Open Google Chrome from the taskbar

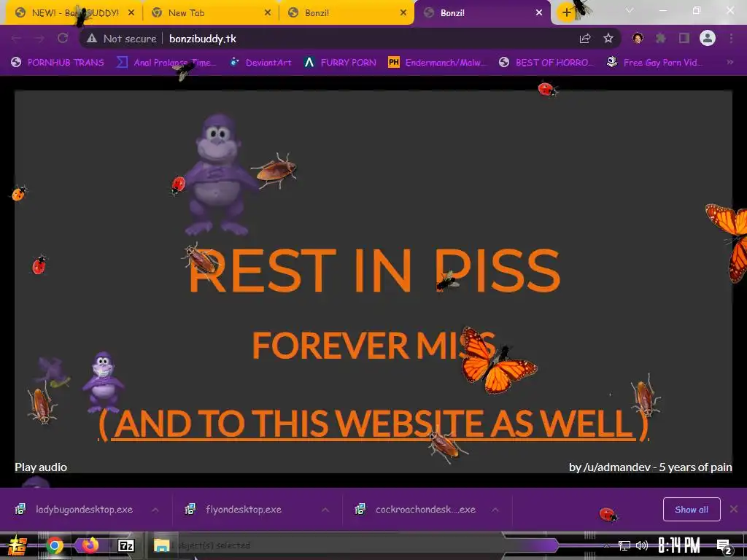point(54,545)
